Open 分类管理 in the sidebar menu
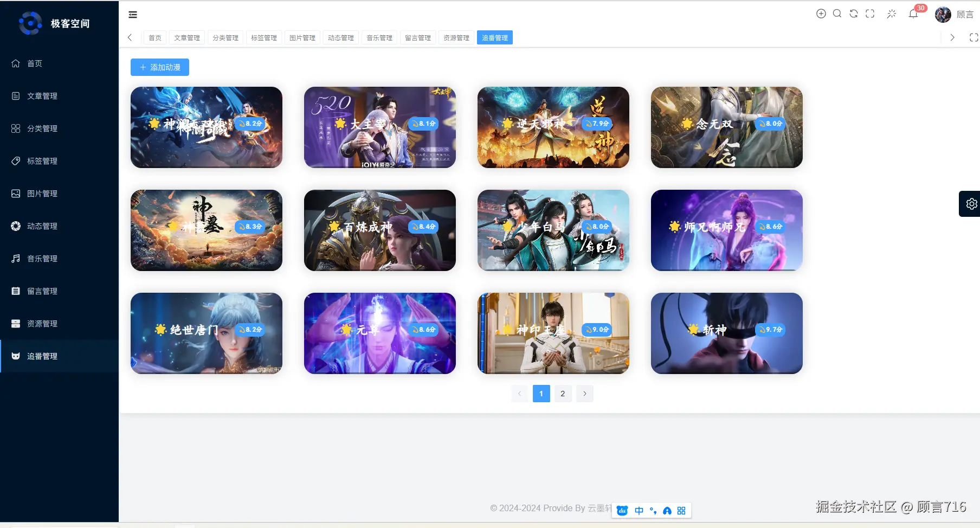This screenshot has height=528, width=980. click(x=59, y=128)
